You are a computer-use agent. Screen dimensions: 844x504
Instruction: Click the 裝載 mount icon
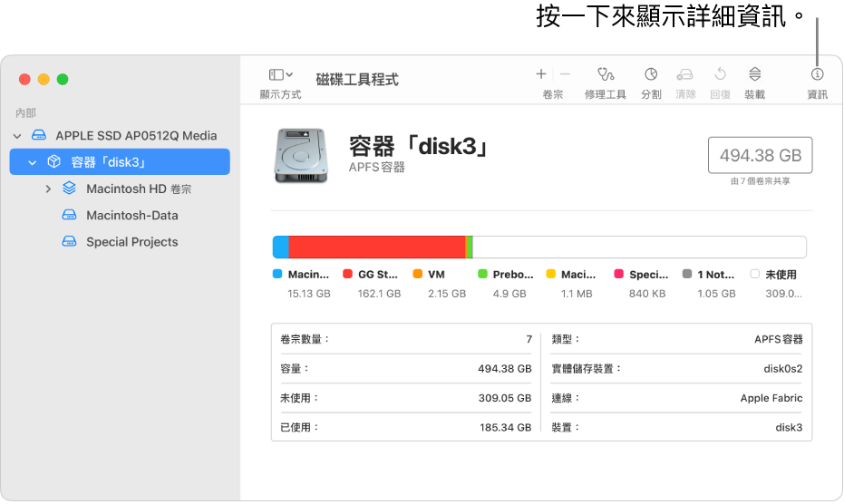click(x=754, y=74)
